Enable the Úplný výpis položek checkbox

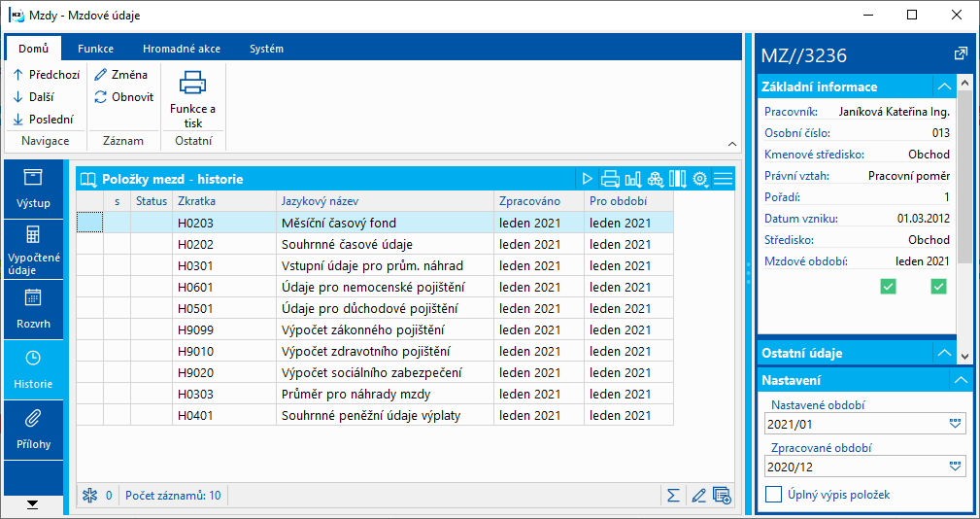[774, 495]
